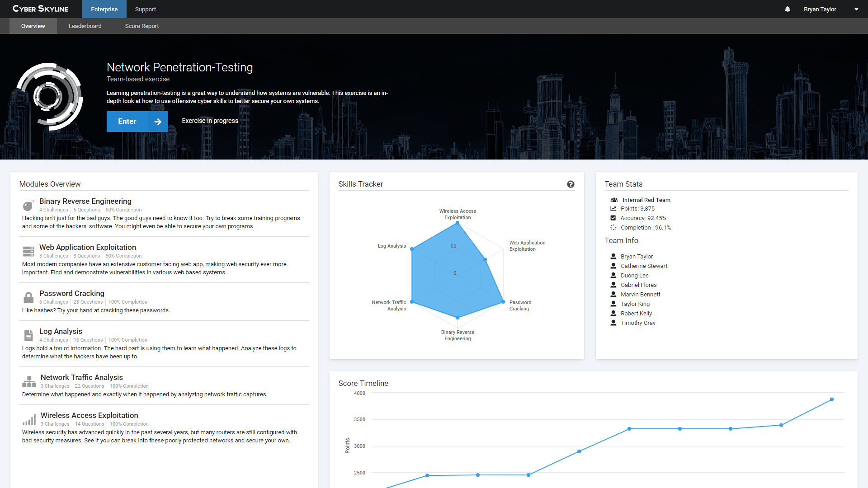Click the Password Cracking lock icon
The width and height of the screenshot is (868, 488).
tap(28, 298)
